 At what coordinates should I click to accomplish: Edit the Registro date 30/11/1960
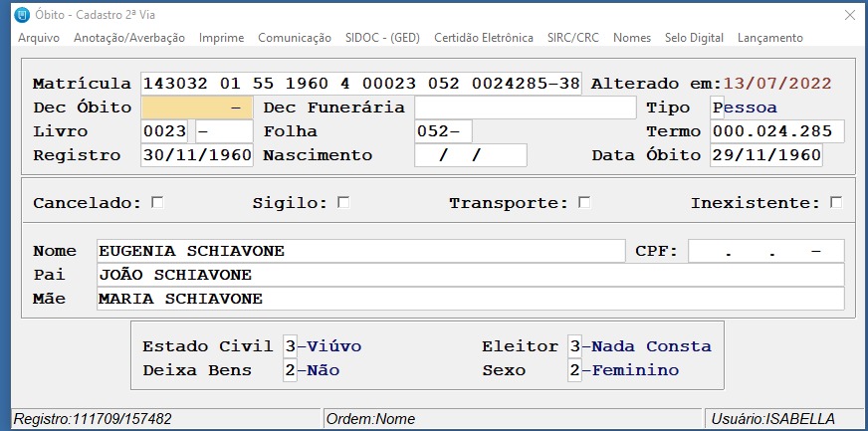[x=197, y=155]
